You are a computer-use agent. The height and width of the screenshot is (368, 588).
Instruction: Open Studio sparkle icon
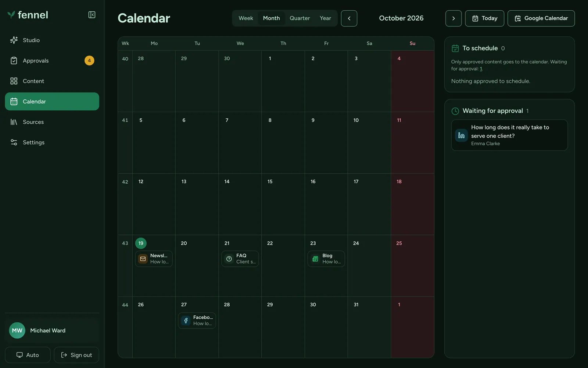(x=14, y=40)
